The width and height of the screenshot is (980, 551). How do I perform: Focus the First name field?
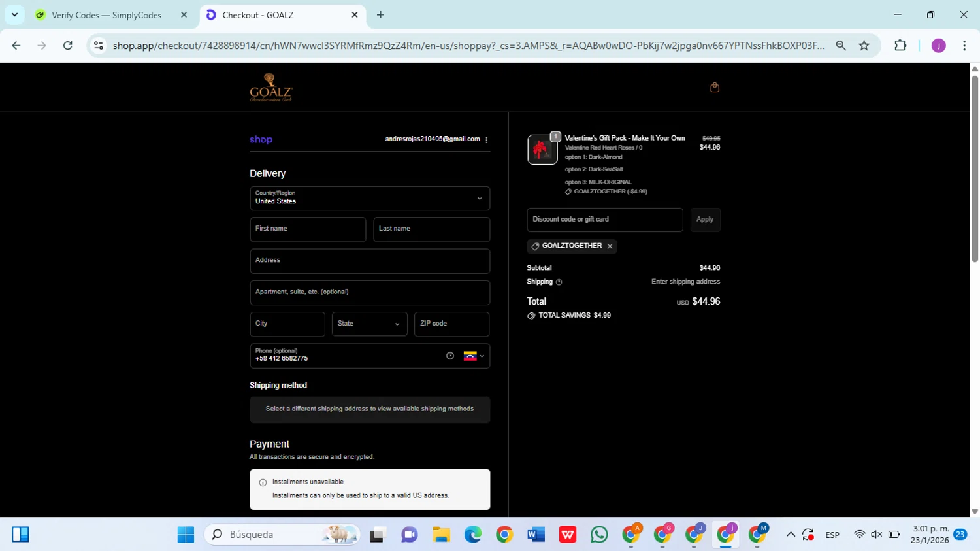308,229
